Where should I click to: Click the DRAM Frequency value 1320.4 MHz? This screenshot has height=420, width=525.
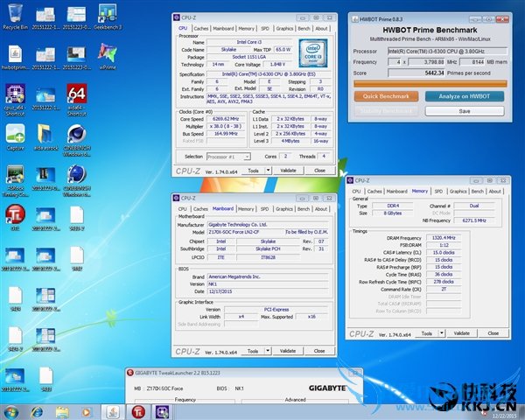[444, 238]
